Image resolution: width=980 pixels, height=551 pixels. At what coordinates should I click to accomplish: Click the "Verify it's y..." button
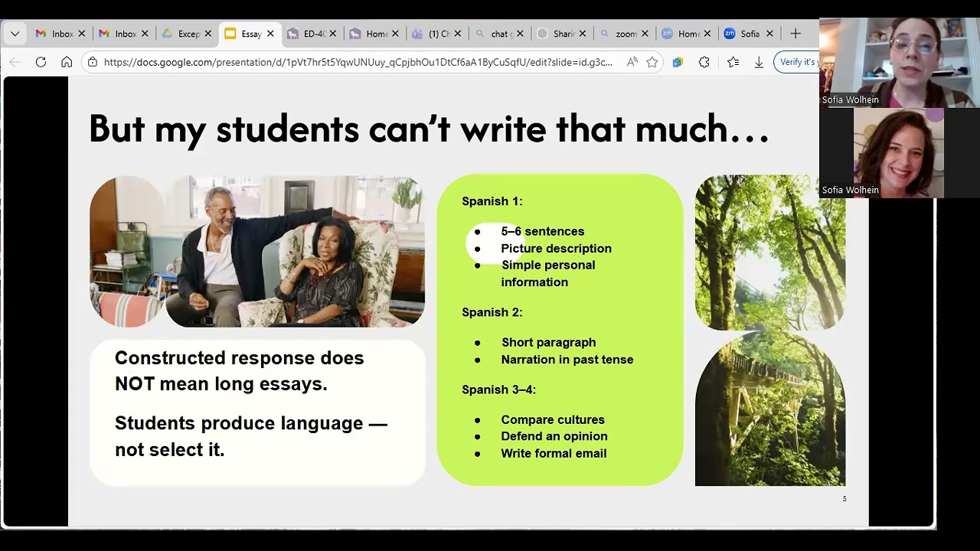pyautogui.click(x=797, y=62)
